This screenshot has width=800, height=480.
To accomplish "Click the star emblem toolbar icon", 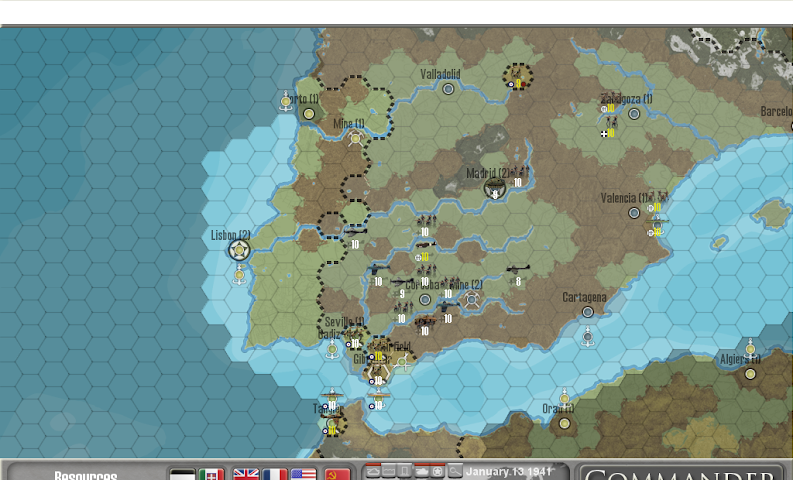I will tap(437, 471).
